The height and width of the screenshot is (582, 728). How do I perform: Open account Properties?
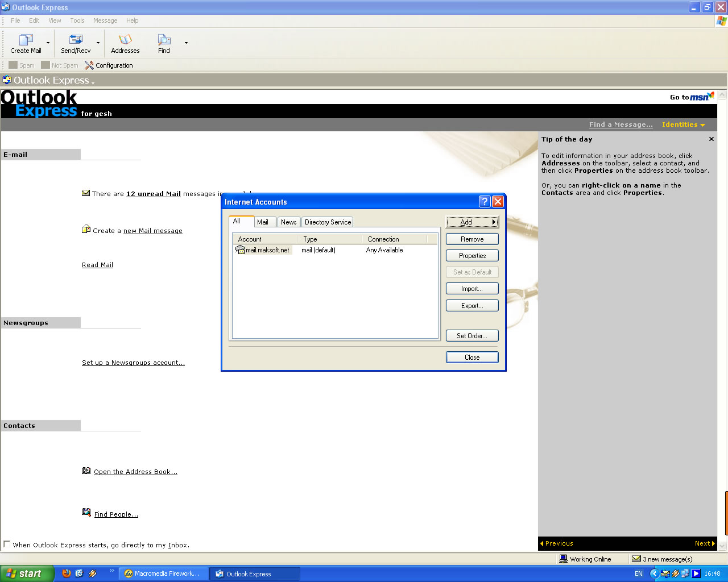[472, 256]
